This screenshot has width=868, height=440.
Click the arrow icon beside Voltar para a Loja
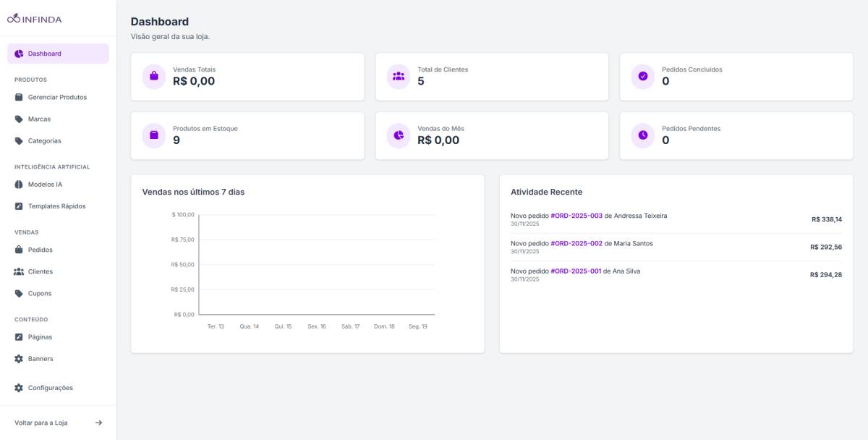pos(98,423)
